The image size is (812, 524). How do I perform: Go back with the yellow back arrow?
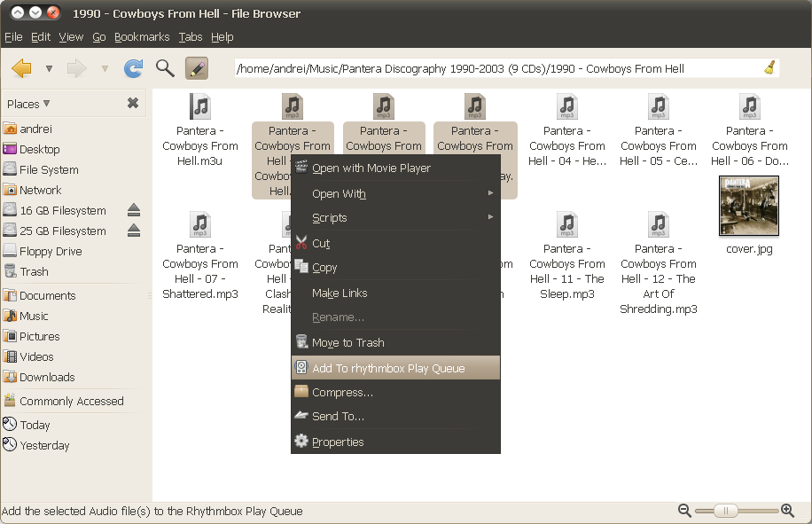click(21, 68)
